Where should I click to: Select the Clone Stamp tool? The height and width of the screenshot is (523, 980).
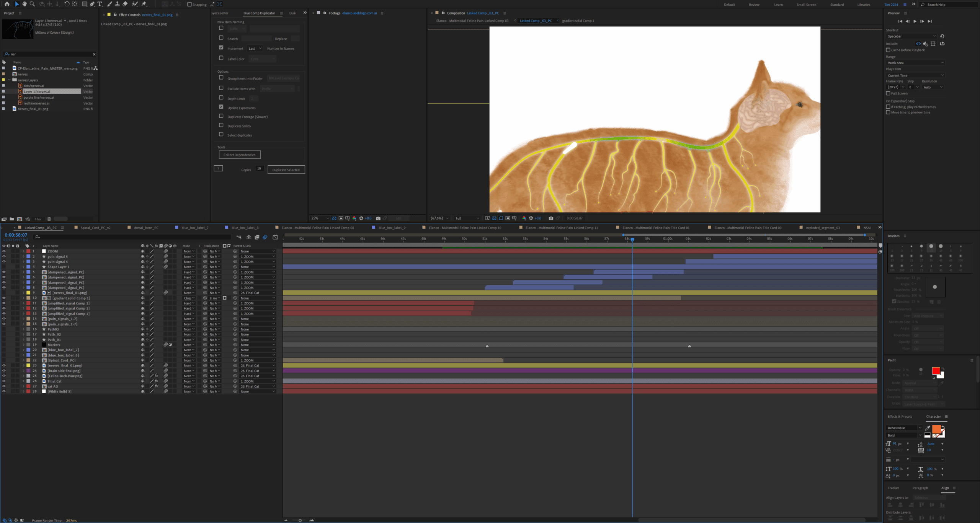point(117,4)
